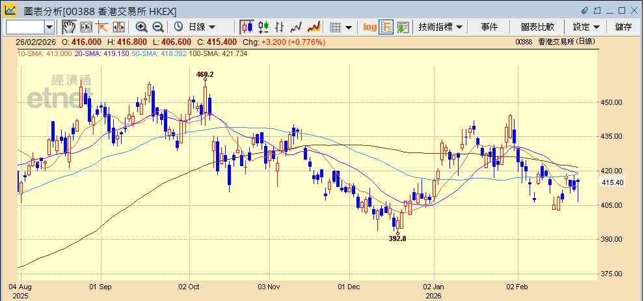644x301 pixels.
Task: Click the 415.40 current price tag
Action: pos(612,182)
